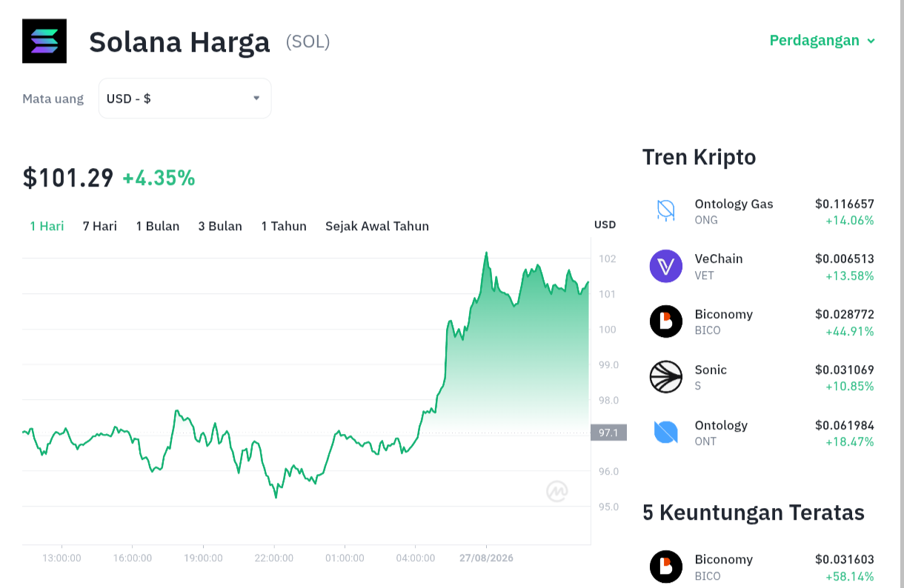904x588 pixels.
Task: Click the Ontology ONT blue icon
Action: coord(666,432)
